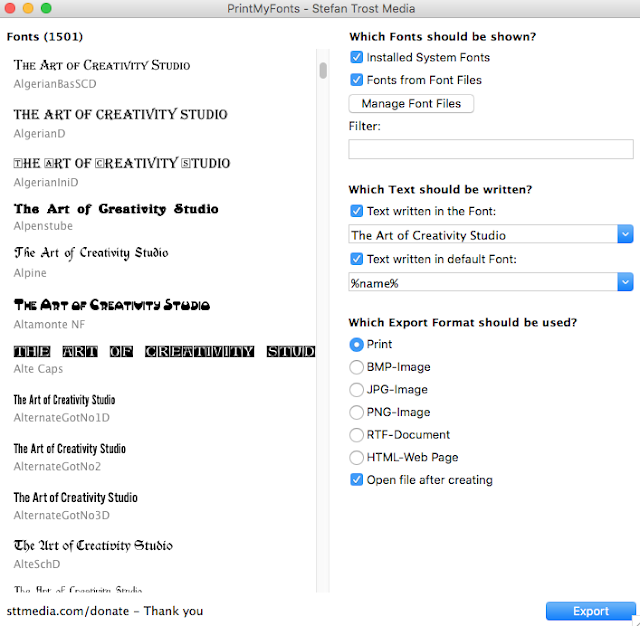Screen dimensions: 640x626
Task: Click the Filter text field
Action: [x=490, y=149]
